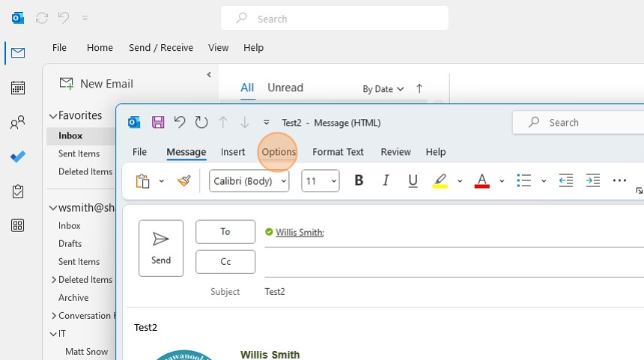Open the Send / Receive main menu
This screenshot has width=644, height=360.
click(161, 48)
